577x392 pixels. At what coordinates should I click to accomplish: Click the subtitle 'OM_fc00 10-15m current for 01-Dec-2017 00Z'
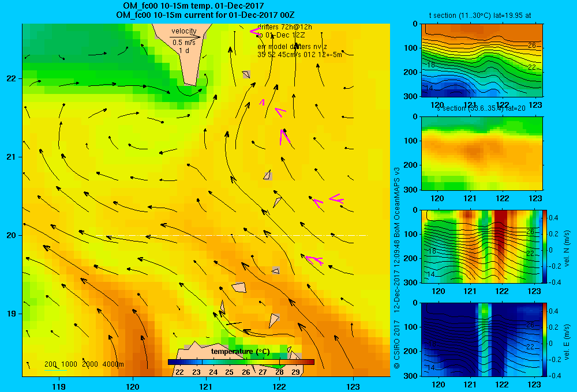point(205,15)
